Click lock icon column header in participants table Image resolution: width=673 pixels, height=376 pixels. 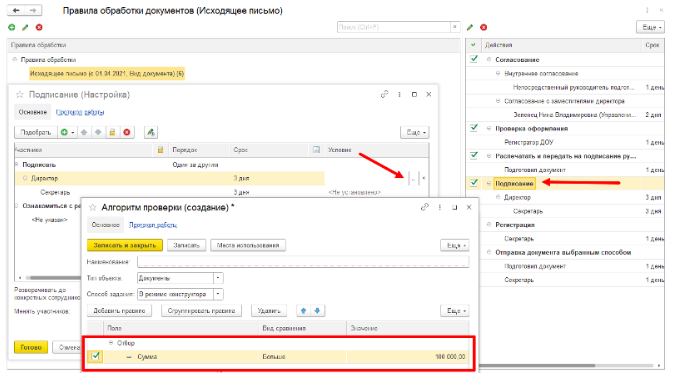point(161,150)
